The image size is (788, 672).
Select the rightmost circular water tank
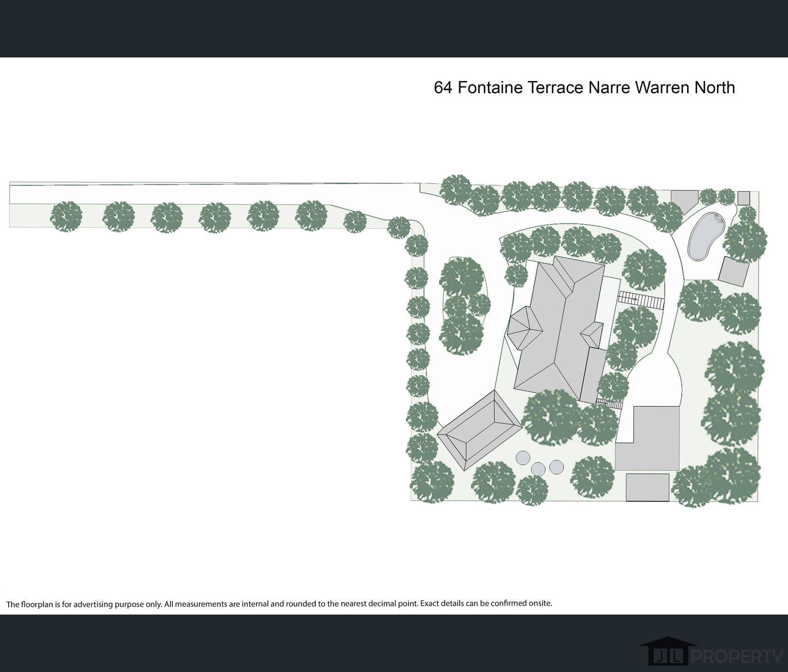[x=556, y=466]
